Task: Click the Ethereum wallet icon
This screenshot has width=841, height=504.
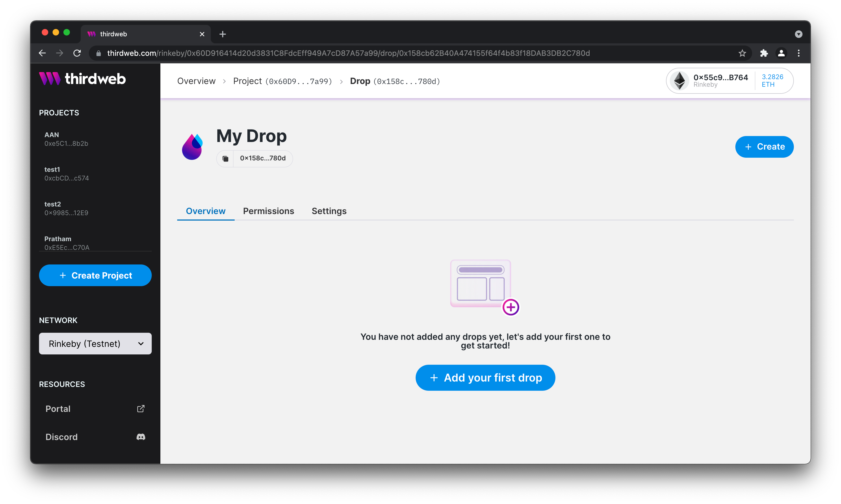Action: pyautogui.click(x=680, y=81)
